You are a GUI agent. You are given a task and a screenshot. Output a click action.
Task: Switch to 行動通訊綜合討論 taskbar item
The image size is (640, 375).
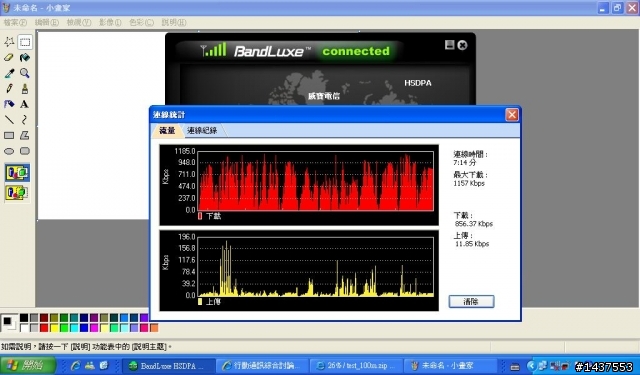pos(262,366)
